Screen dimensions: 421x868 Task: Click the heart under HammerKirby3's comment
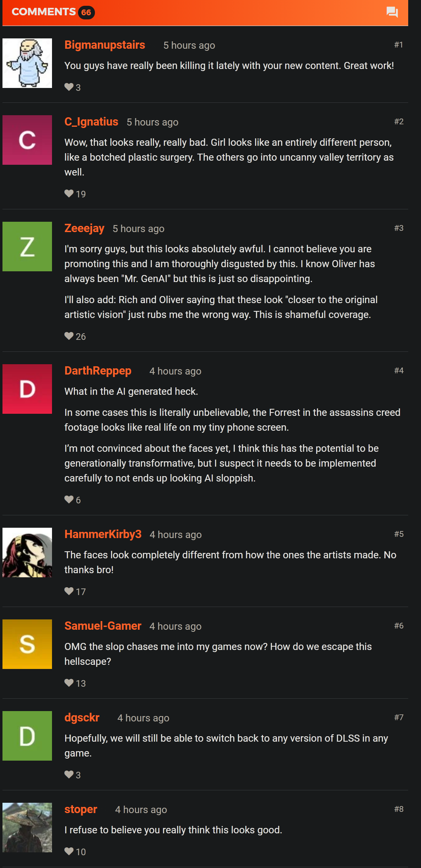69,591
